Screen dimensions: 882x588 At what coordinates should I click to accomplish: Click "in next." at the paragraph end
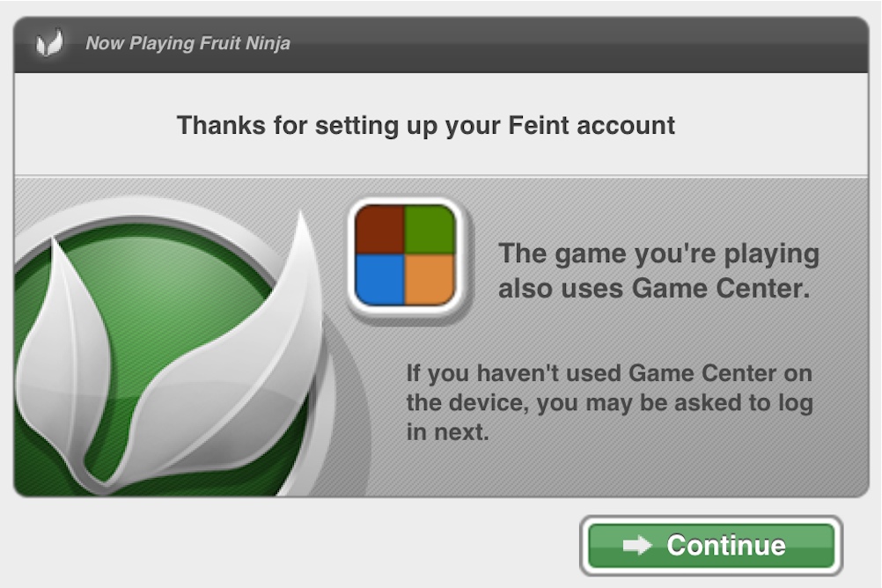pyautogui.click(x=447, y=432)
